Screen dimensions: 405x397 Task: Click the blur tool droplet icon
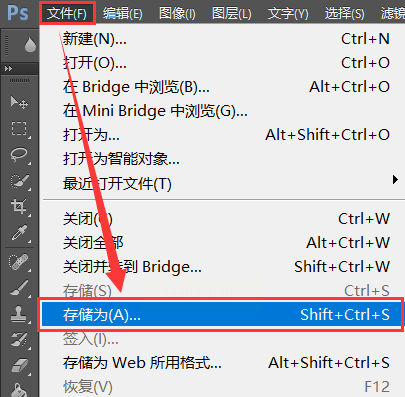click(30, 45)
